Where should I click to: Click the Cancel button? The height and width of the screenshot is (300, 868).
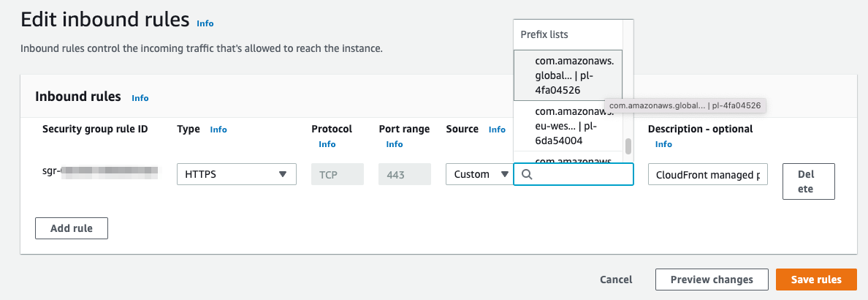[x=616, y=280]
